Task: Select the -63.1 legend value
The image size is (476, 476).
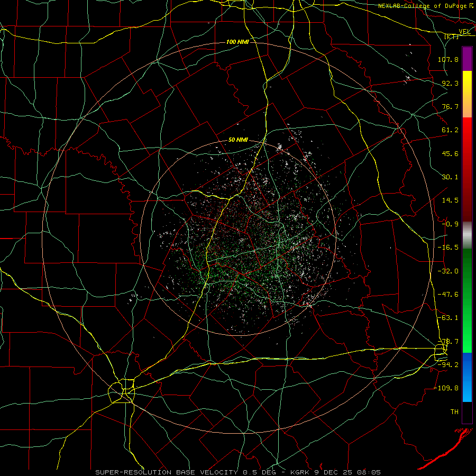Action: [448, 318]
